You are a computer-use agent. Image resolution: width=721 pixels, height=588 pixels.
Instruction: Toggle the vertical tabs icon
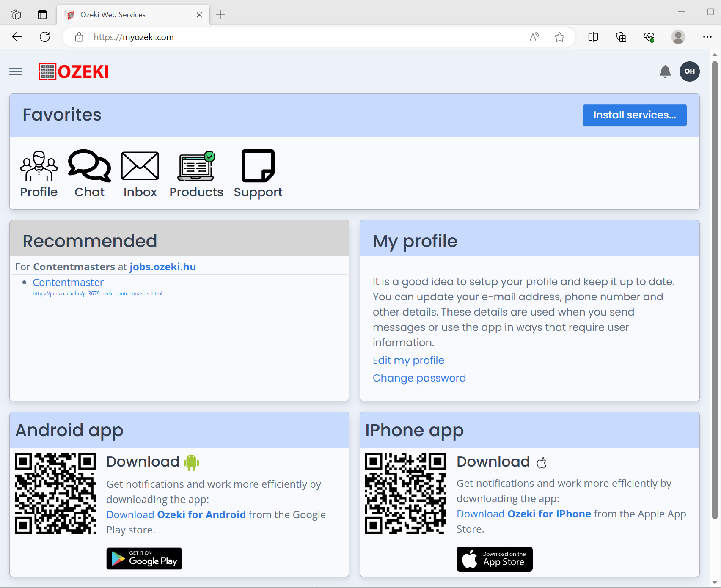(x=42, y=14)
